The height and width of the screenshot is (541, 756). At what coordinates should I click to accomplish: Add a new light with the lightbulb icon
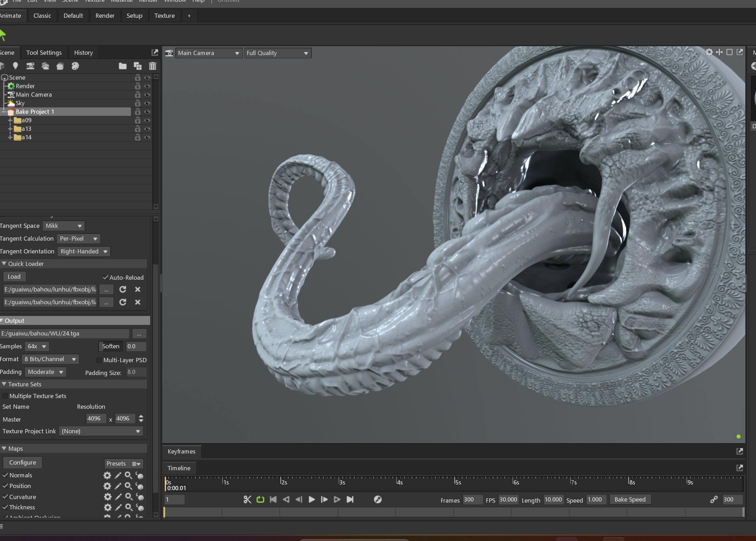point(15,66)
